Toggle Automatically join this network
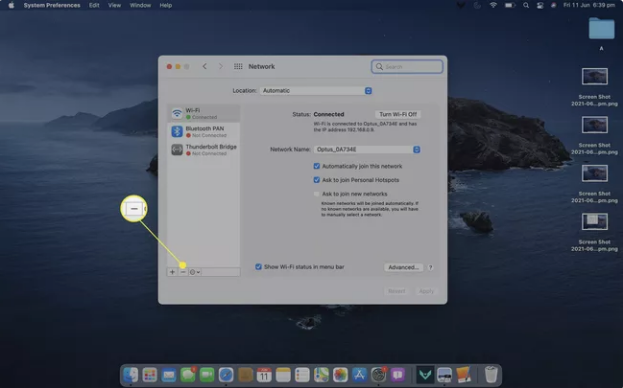Viewport: 623px width, 388px height. [x=317, y=166]
